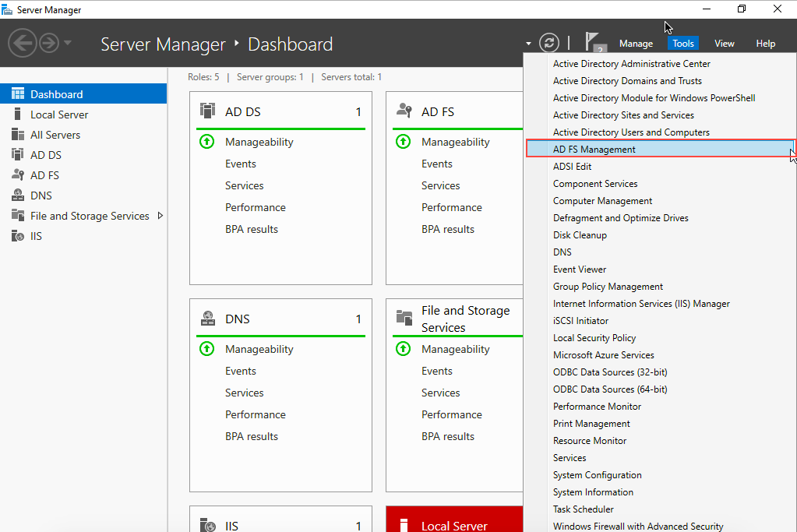Choose Task Scheduler
Image resolution: width=797 pixels, height=532 pixels.
(584, 509)
